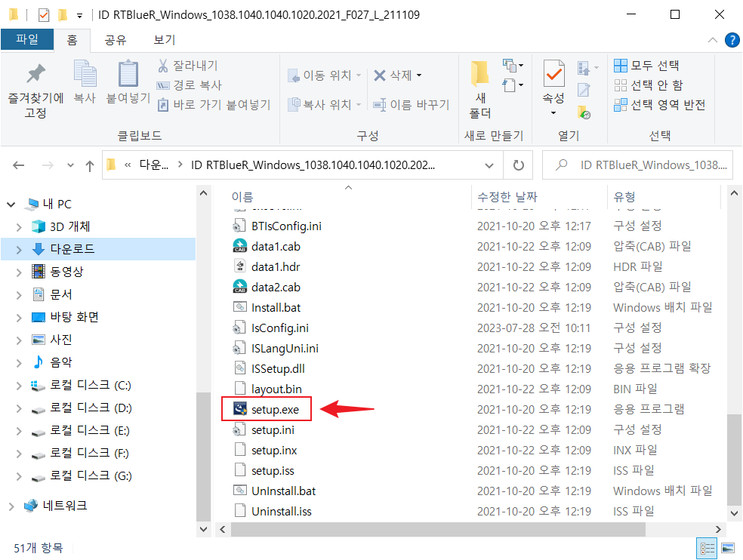The image size is (743, 560).
Task: Click the Copy (복사) ribbon icon
Action: 85,82
